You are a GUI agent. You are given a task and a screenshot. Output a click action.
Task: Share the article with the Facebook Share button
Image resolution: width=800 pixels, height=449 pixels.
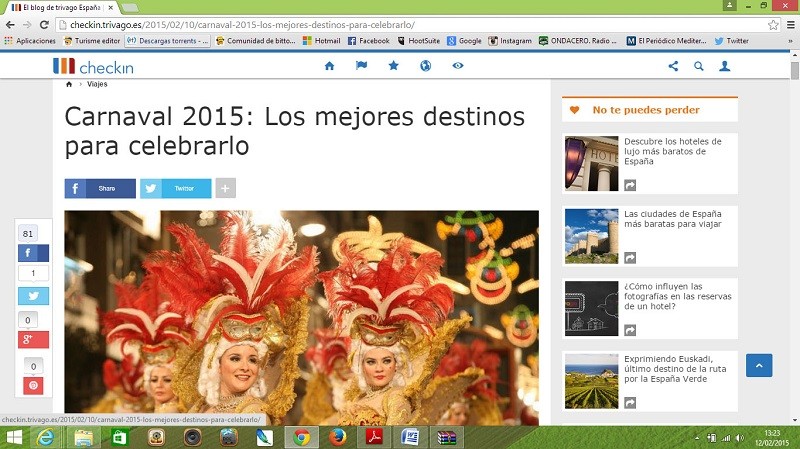coord(100,188)
